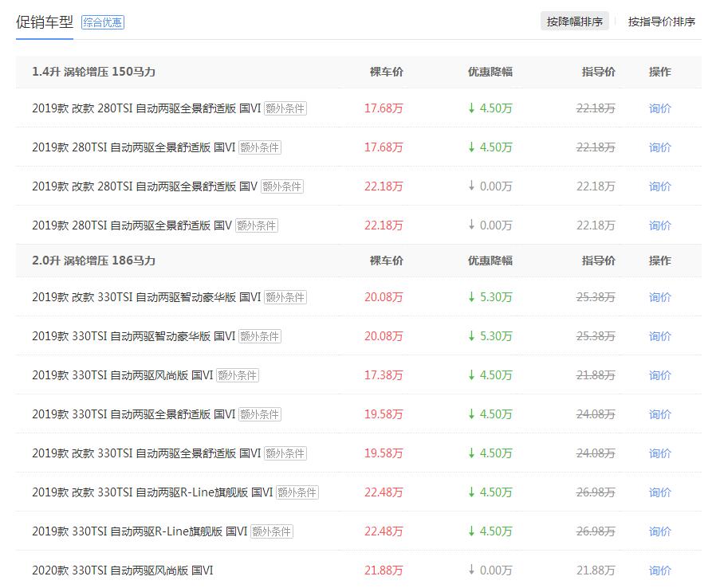Click 询价 for 2019款 改款 280TSI 国VI
The image size is (716, 588).
660,108
